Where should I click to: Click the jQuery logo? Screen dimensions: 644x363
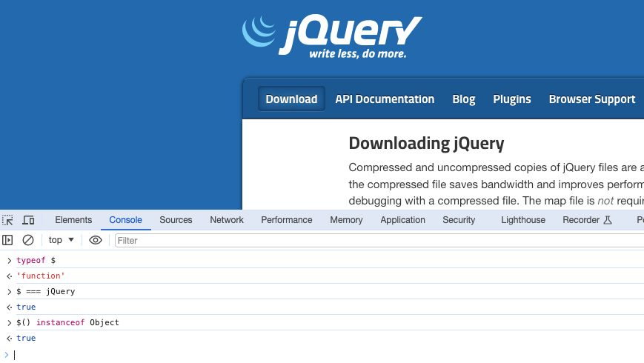point(332,36)
